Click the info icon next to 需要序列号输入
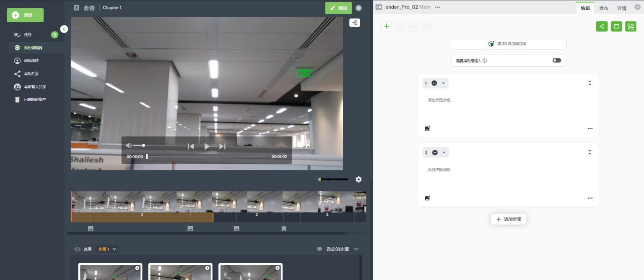Image resolution: width=644 pixels, height=280 pixels. (485, 61)
